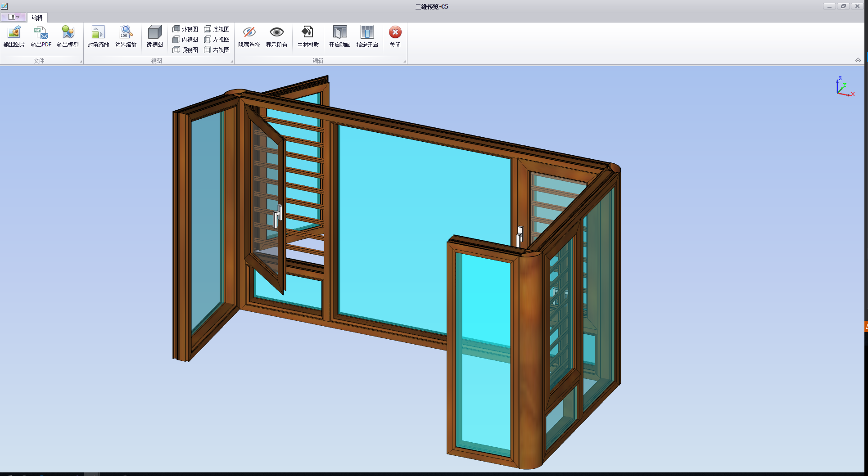
Task: Close the 3D preview with 关闭
Action: (x=395, y=36)
